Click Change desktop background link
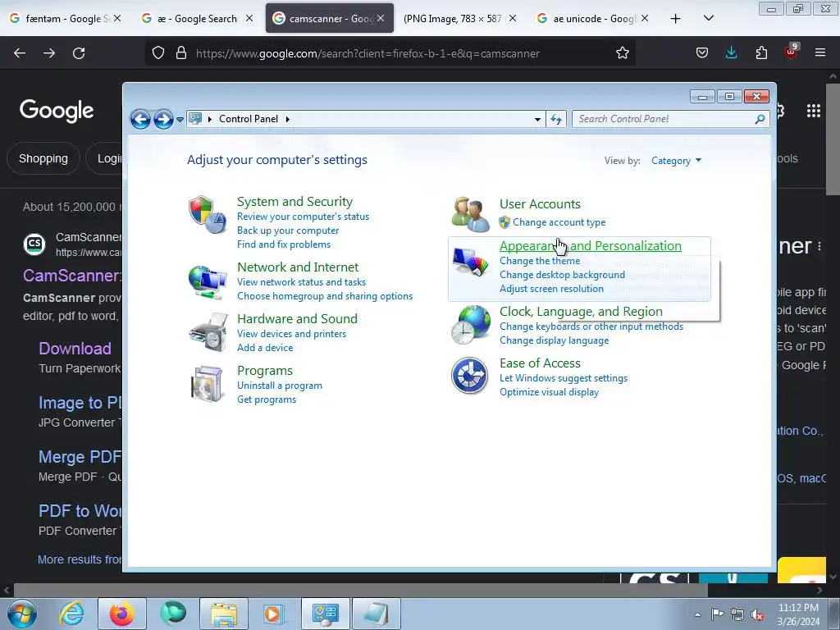 coord(562,275)
